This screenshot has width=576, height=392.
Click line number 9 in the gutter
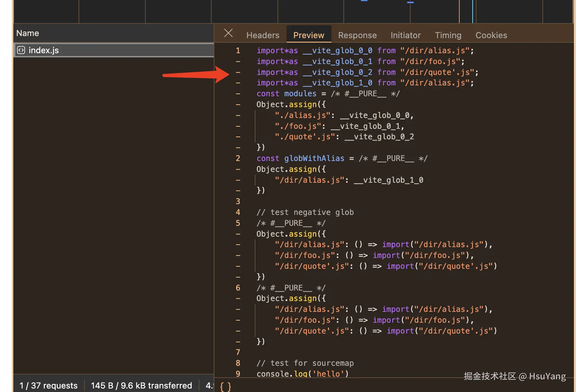[238, 374]
